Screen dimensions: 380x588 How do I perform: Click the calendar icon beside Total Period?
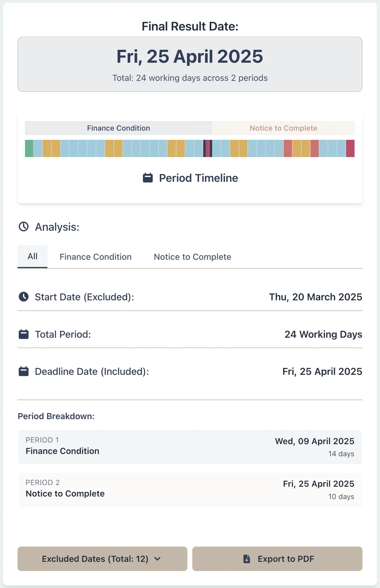click(23, 334)
